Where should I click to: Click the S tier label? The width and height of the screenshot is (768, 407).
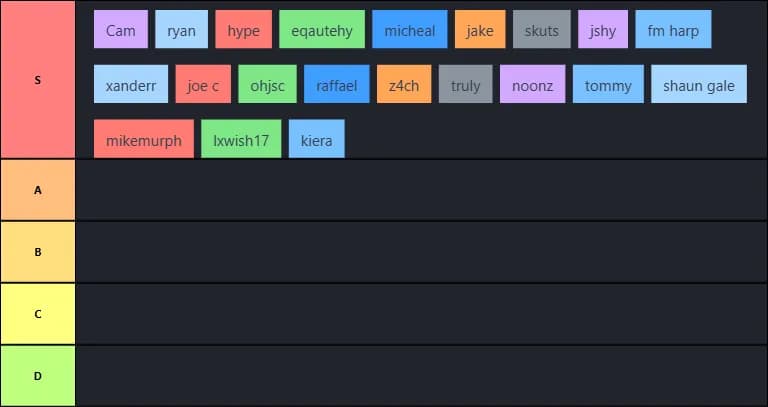pyautogui.click(x=38, y=80)
